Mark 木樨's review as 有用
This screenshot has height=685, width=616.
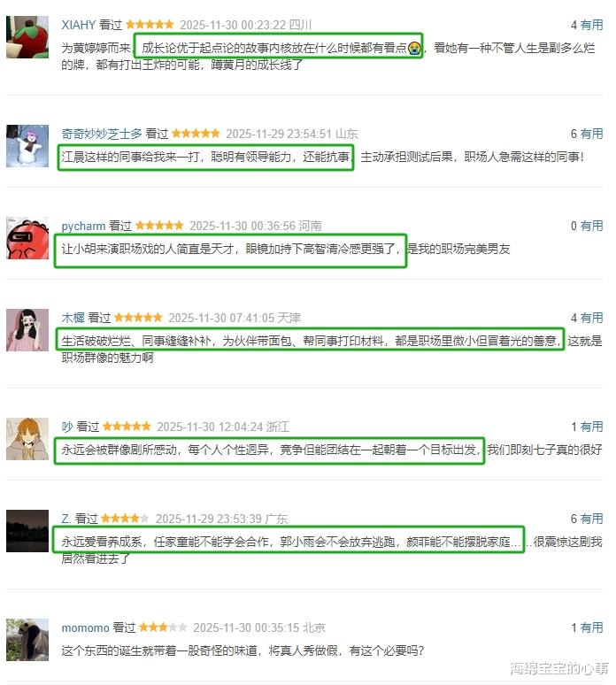click(x=591, y=318)
